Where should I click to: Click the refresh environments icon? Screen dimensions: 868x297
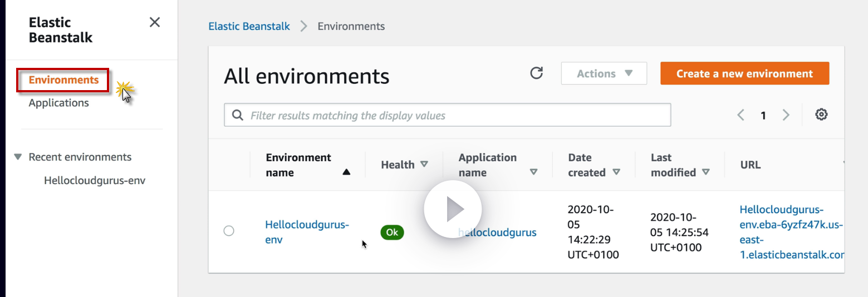536,73
